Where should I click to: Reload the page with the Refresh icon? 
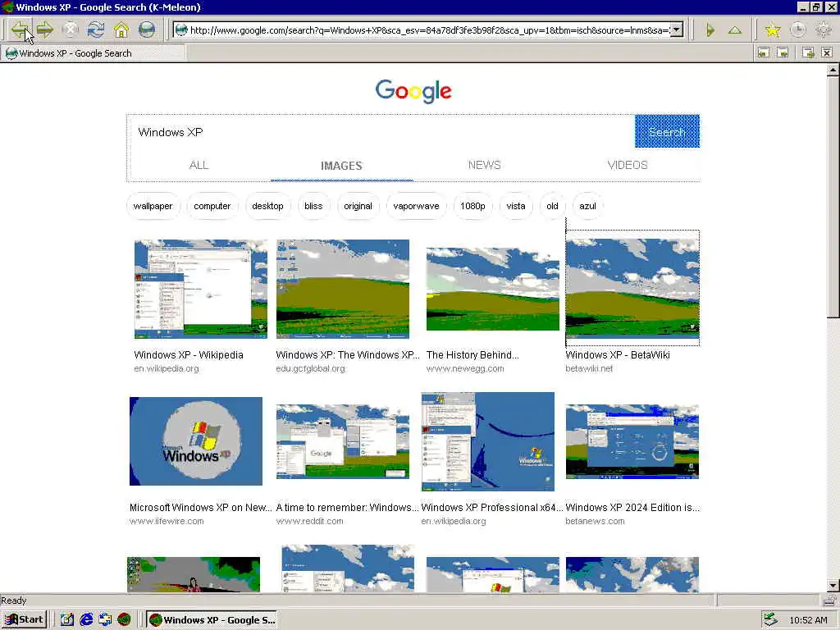(96, 30)
